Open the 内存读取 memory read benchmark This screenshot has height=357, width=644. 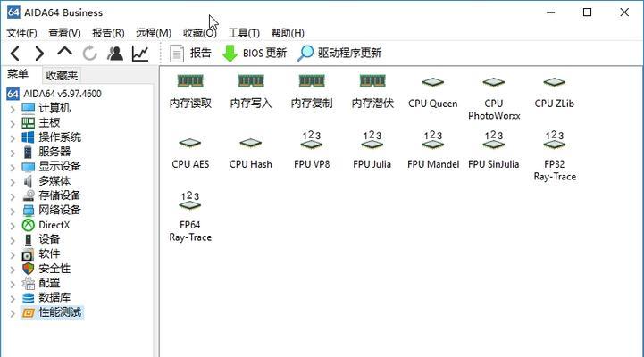pos(190,92)
